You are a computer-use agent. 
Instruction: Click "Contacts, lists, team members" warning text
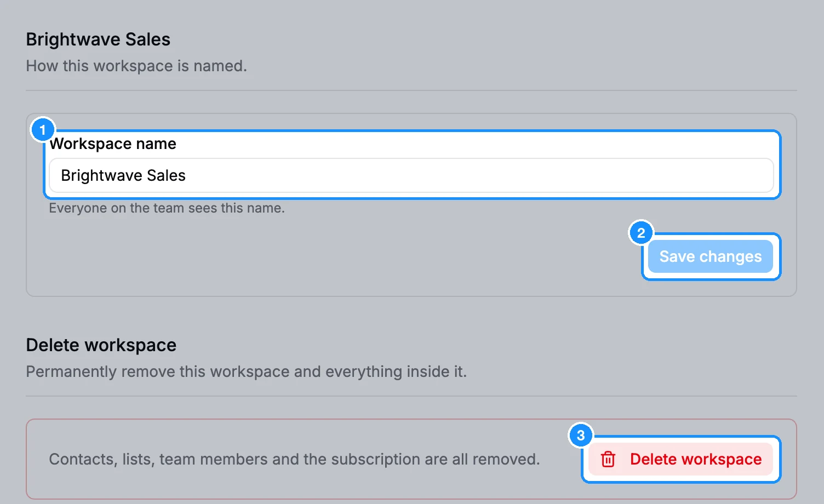294,459
